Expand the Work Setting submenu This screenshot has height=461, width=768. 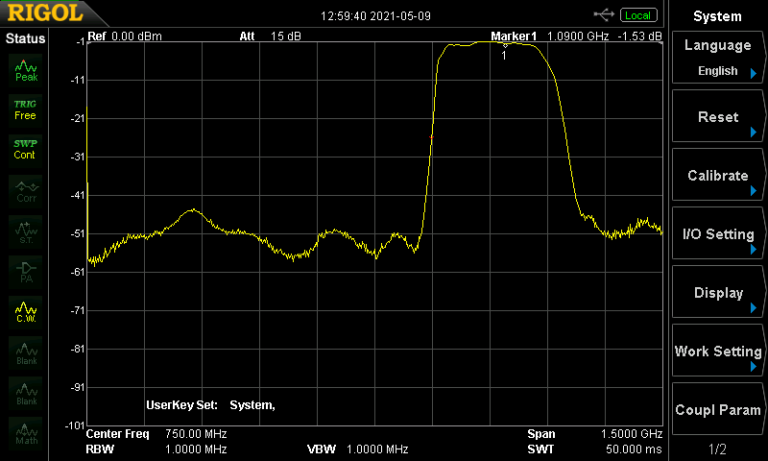coord(717,351)
